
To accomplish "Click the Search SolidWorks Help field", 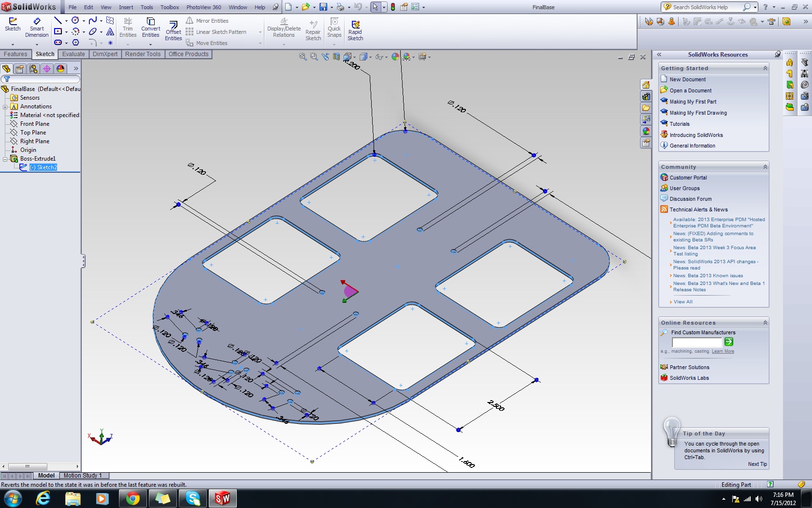I will [707, 7].
